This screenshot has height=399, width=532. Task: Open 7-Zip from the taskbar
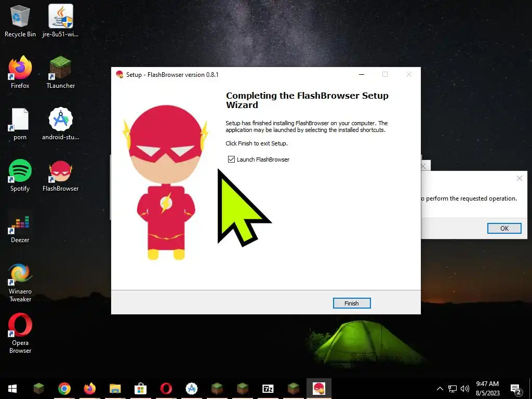(x=268, y=389)
